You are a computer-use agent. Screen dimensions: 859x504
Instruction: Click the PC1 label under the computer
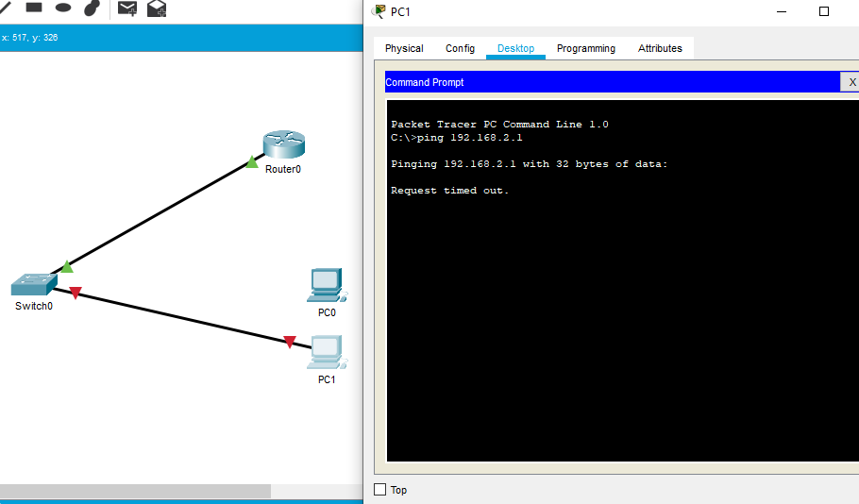coord(327,379)
